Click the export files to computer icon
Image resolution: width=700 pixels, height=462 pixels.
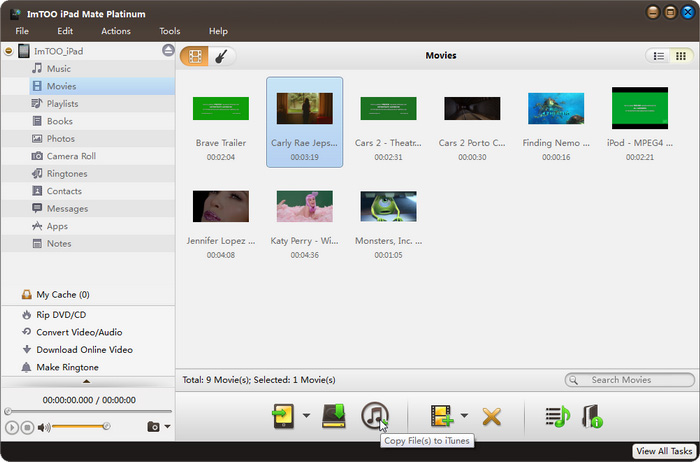click(334, 416)
